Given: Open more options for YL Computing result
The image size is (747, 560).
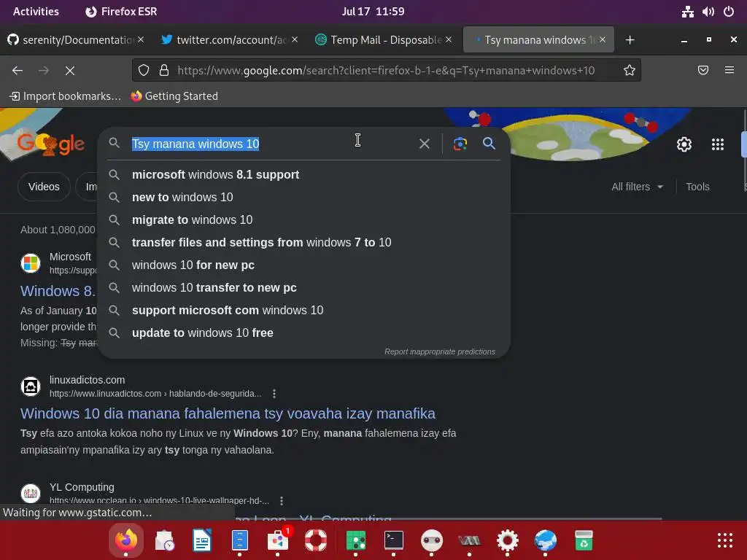Looking at the screenshot, I should coord(282,500).
